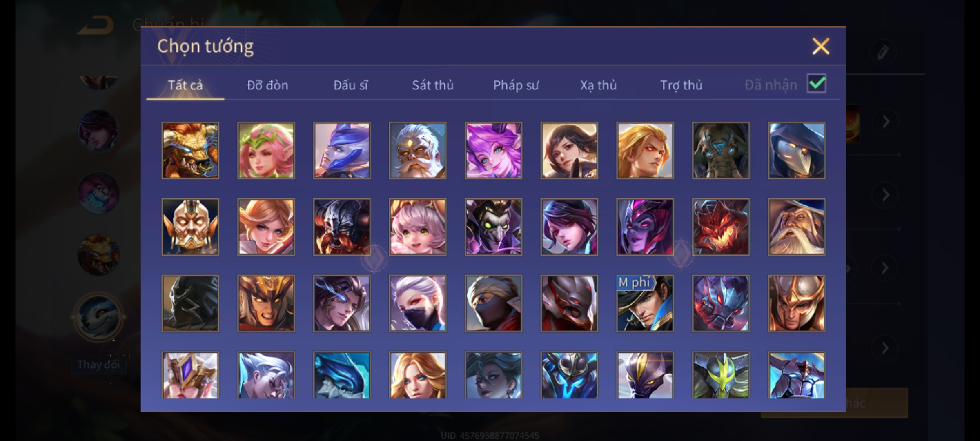This screenshot has height=441, width=980.
Task: Select the hero portrait tagged 'M phí'
Action: click(x=645, y=303)
